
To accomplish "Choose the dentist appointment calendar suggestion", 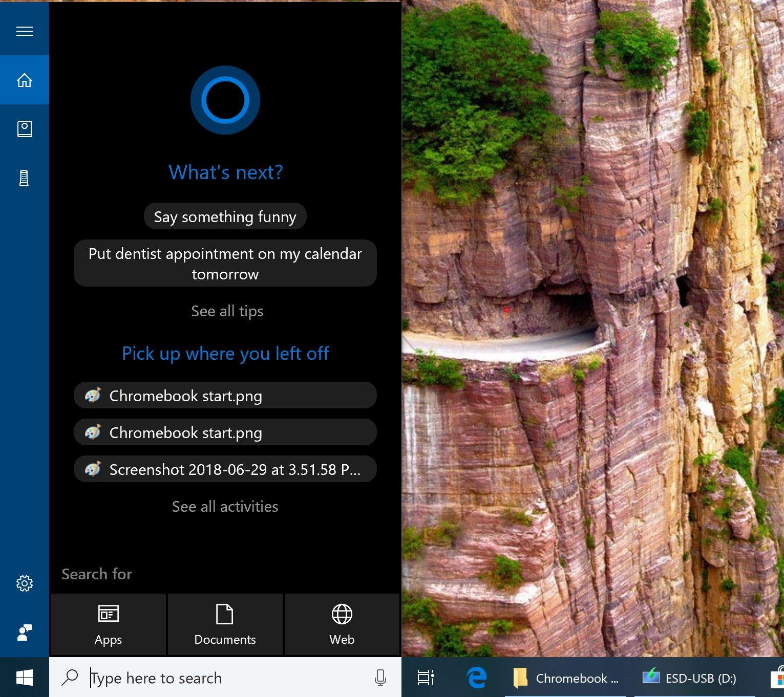I will (225, 264).
